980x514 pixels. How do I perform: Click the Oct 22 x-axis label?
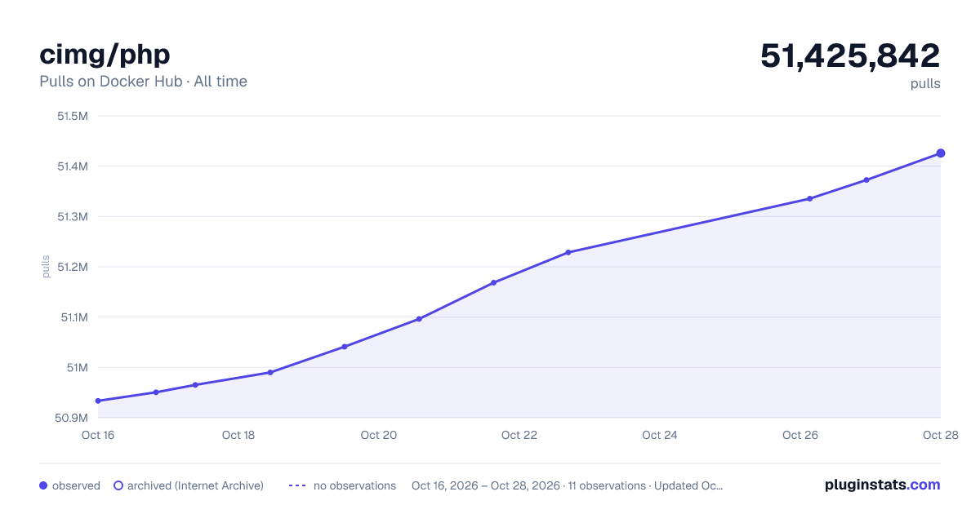[519, 435]
